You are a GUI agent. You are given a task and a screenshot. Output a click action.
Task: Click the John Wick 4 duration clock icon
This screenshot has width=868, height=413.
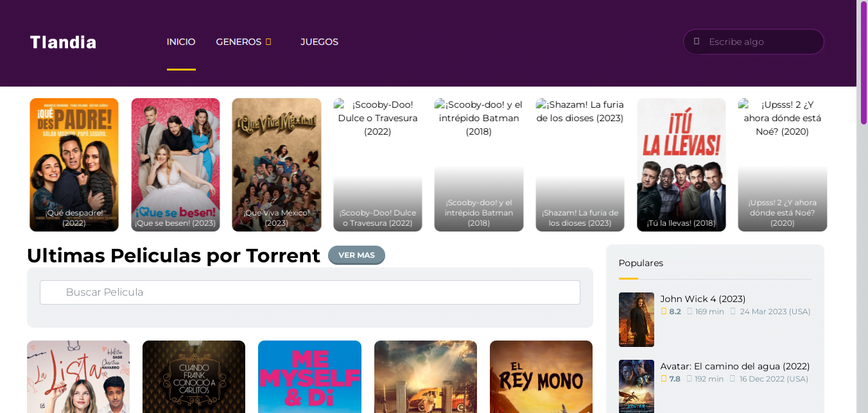[690, 311]
